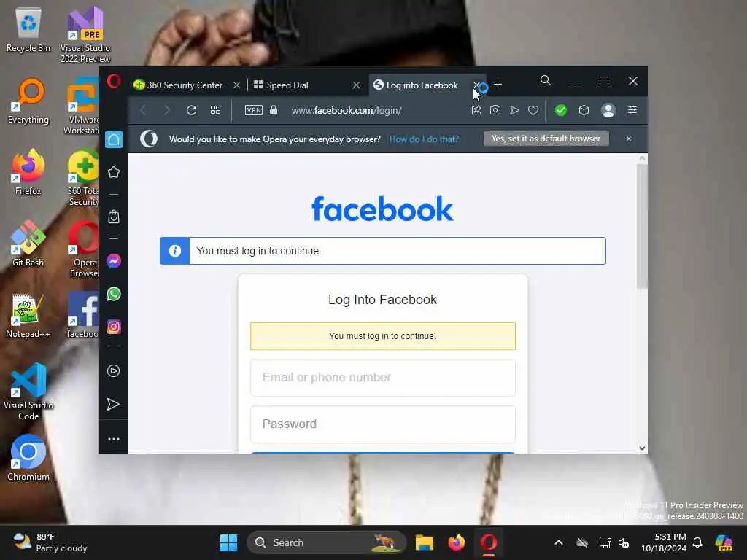Click the facebook.com/login address bar
The width and height of the screenshot is (747, 560).
point(347,111)
